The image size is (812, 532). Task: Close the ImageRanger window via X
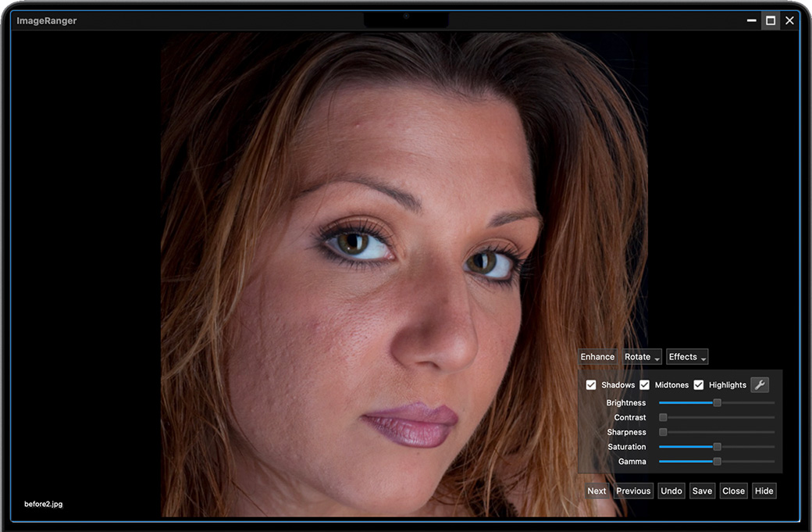point(789,21)
